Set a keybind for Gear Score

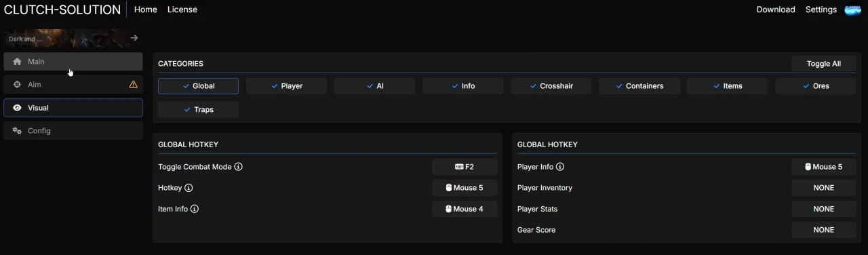pos(823,230)
